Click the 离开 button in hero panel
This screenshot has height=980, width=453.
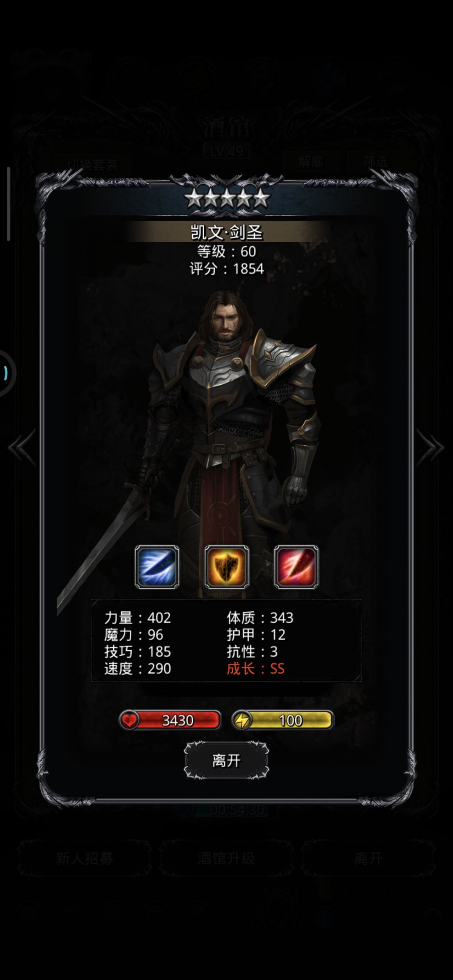point(226,760)
